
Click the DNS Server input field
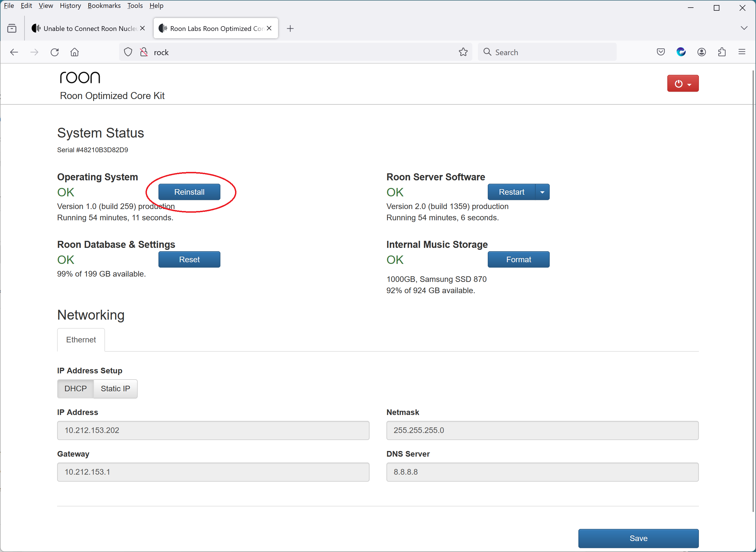click(x=542, y=472)
